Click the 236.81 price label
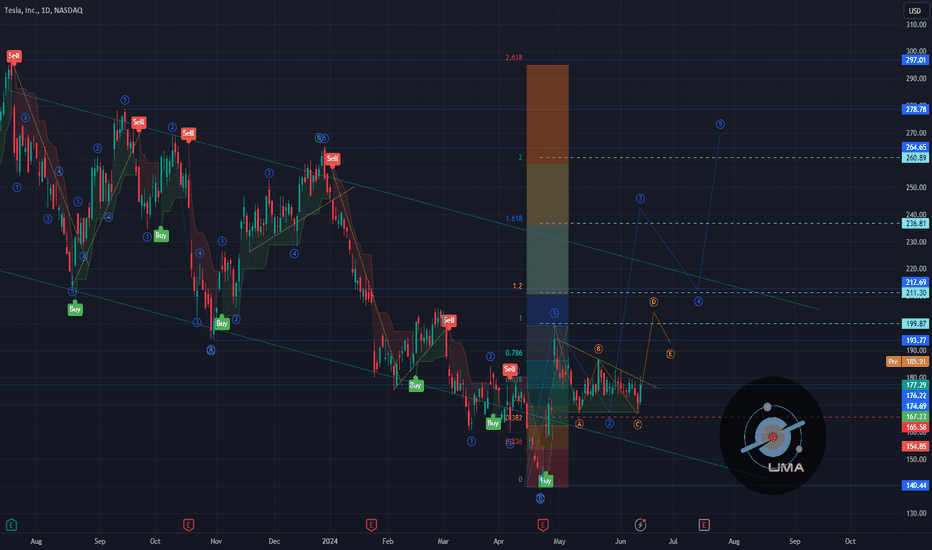 click(x=915, y=224)
